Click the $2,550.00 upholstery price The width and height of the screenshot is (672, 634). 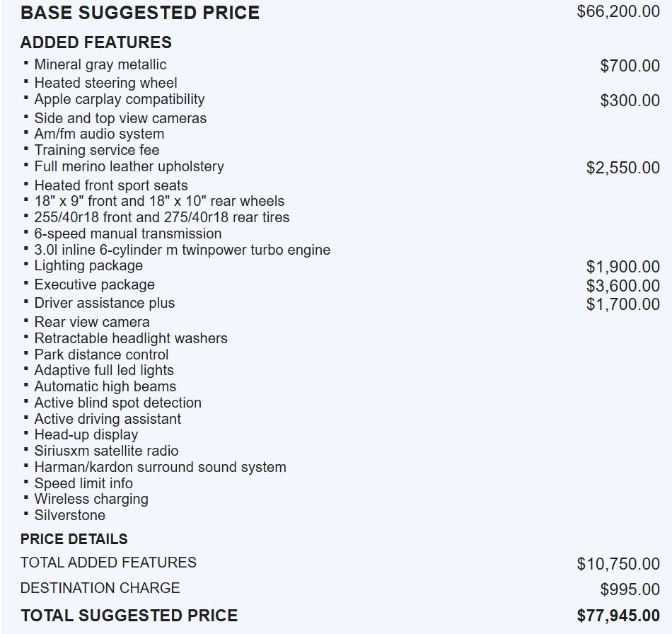[x=622, y=168]
